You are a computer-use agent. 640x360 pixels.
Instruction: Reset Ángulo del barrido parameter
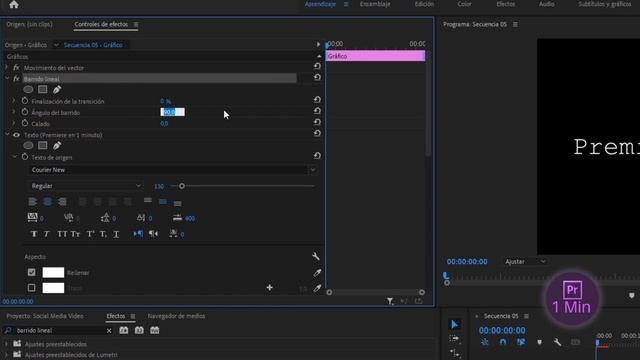point(317,111)
